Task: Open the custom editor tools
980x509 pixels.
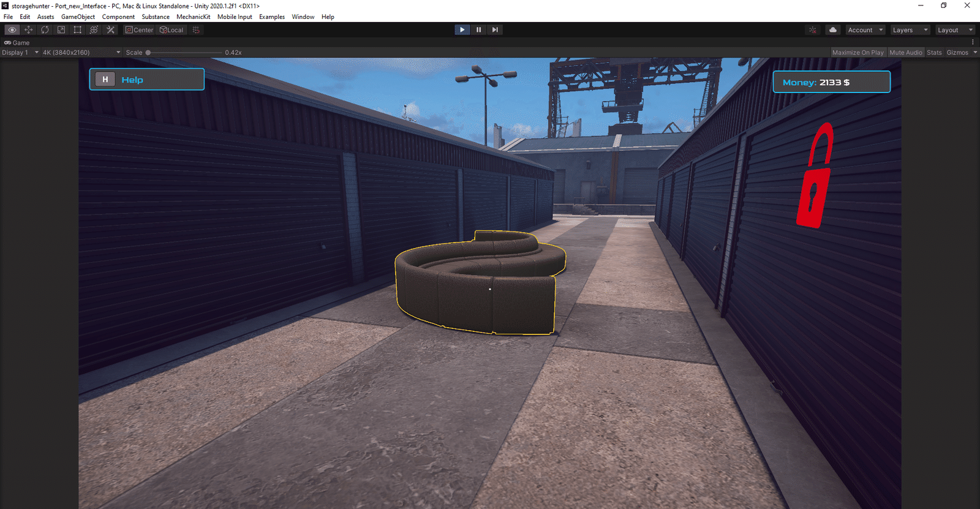Action: pyautogui.click(x=110, y=29)
